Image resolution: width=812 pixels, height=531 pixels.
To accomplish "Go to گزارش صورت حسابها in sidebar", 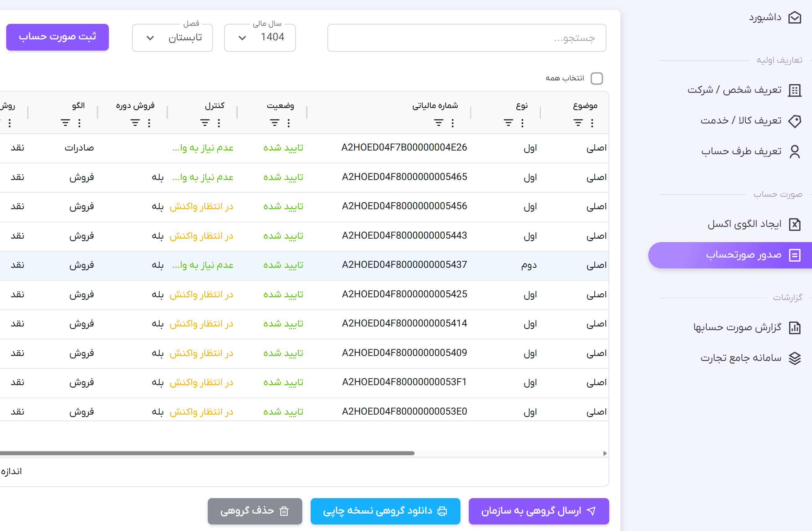I will (x=737, y=327).
